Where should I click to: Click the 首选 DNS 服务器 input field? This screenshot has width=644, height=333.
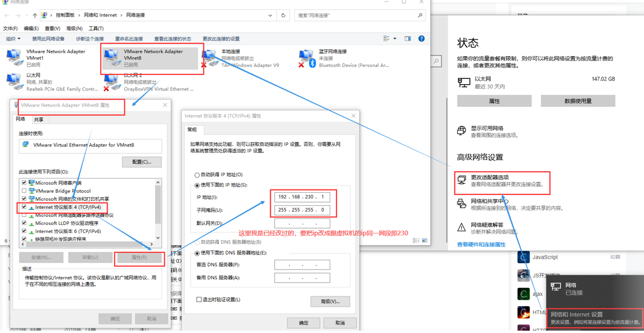pos(302,265)
